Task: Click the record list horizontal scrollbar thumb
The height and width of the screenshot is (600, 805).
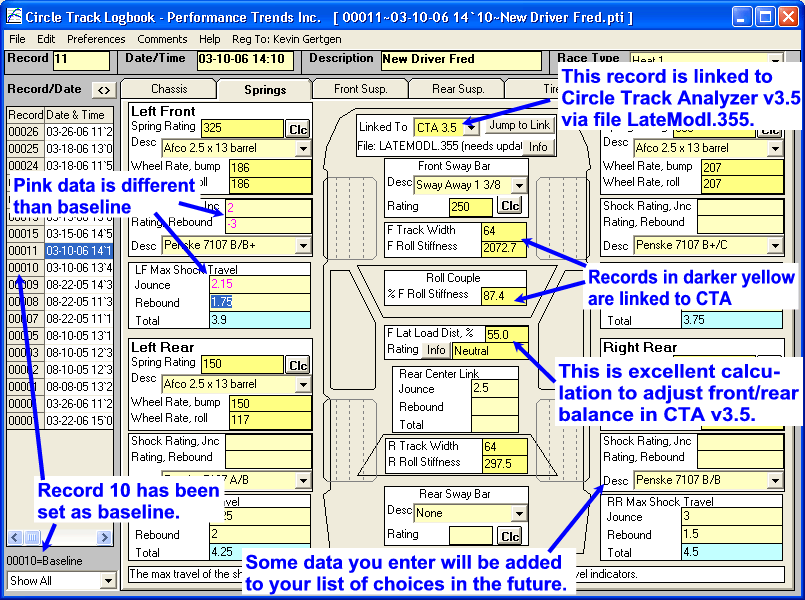Action: pos(32,537)
